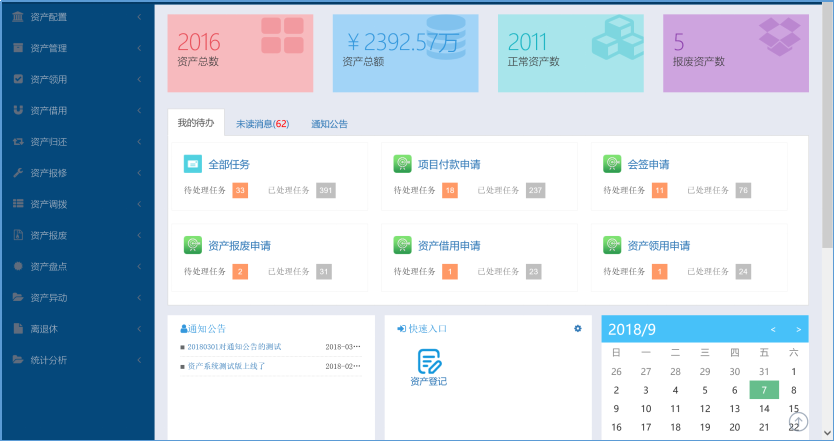834x441 pixels.
Task: Click the 离退休 file icon
Action: click(x=18, y=328)
